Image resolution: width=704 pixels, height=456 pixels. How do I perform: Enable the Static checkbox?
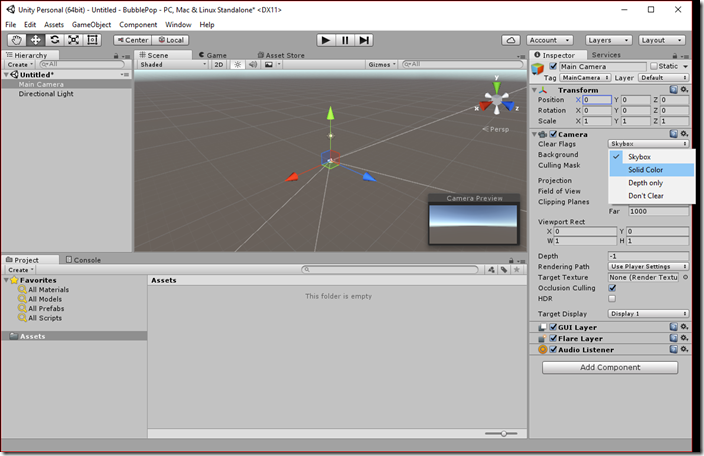click(x=654, y=66)
